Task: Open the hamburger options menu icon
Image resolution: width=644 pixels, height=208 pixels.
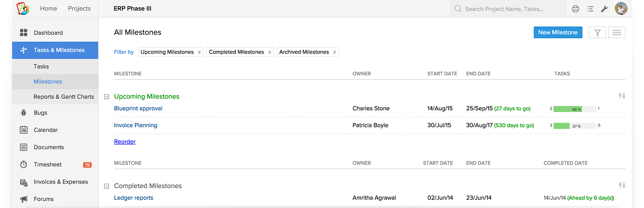Action: (617, 33)
